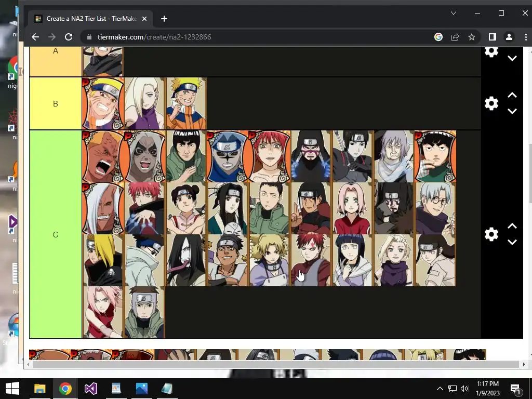
Task: Move tier B row up
Action: pyautogui.click(x=512, y=96)
